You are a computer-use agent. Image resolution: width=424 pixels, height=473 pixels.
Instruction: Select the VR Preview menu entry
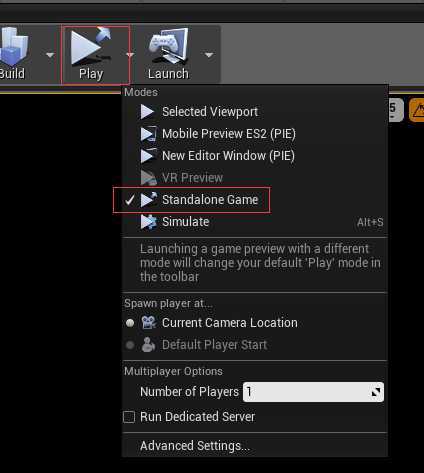tap(255, 178)
